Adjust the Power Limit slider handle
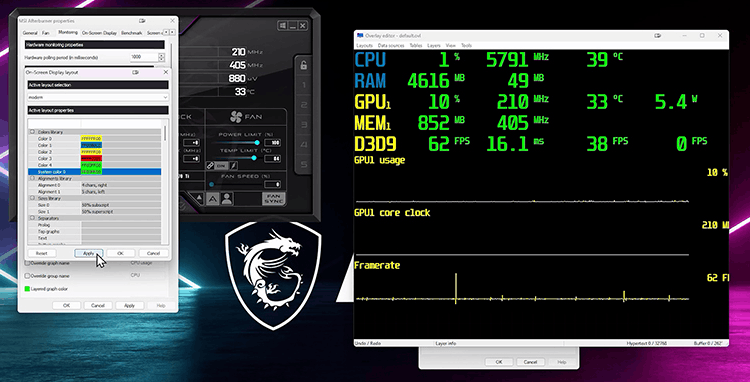Viewport: 750px width, 382px height. pos(257,143)
